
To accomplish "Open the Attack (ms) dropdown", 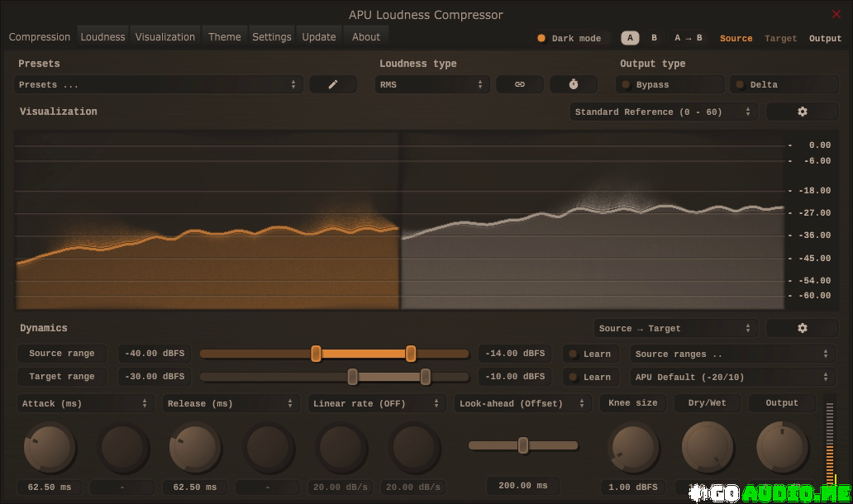I will click(85, 403).
